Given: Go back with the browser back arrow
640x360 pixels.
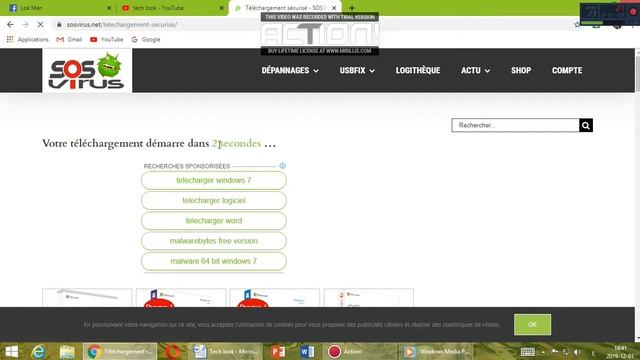Looking at the screenshot, I should pyautogui.click(x=10, y=24).
